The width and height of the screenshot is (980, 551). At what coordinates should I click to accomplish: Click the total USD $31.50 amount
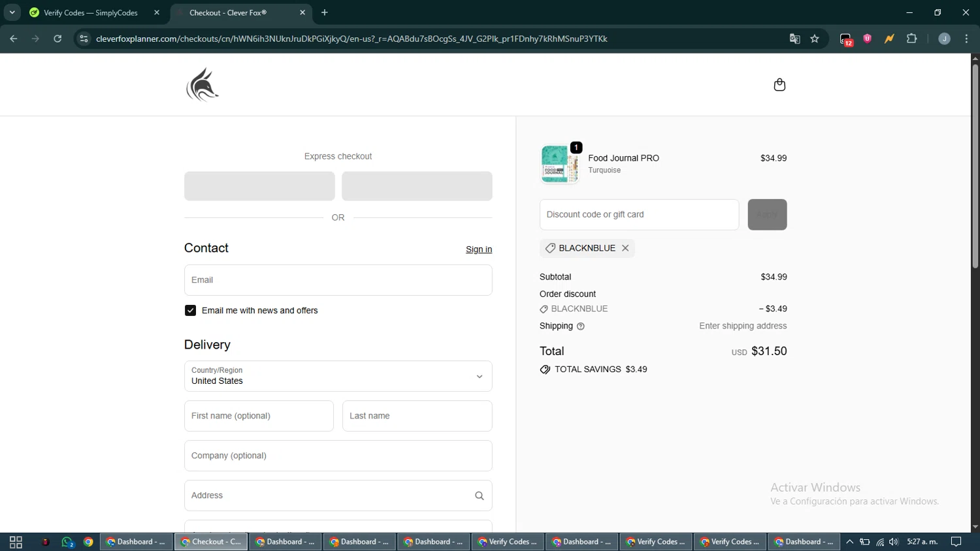(x=759, y=351)
